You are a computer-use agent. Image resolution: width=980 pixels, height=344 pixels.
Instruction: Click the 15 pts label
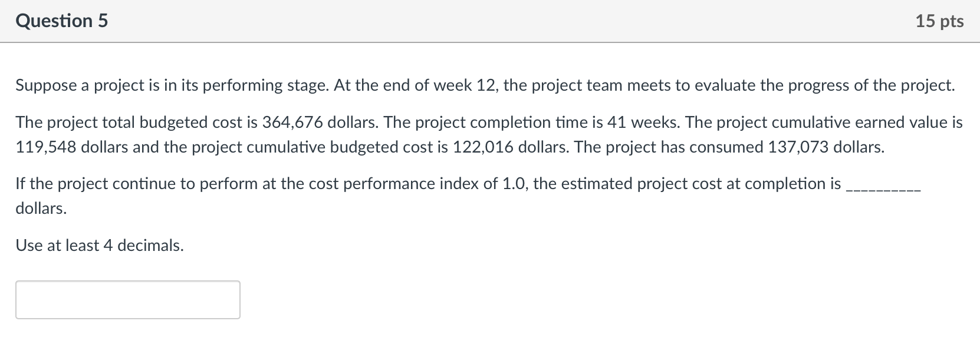pos(941,21)
